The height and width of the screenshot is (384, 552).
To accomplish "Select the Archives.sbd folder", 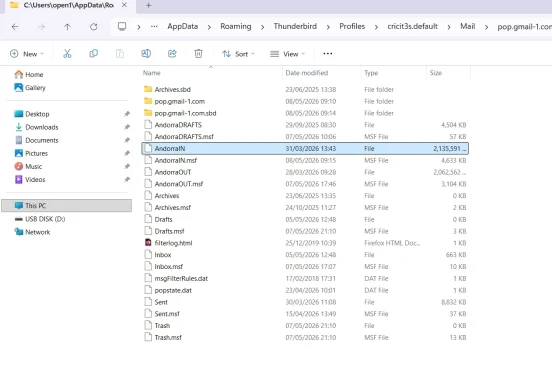I will point(305,89).
